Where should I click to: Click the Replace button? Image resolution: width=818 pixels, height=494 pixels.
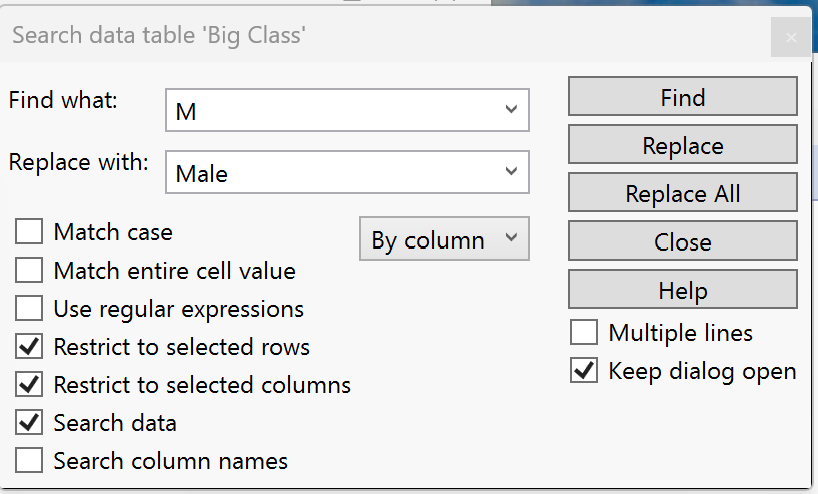pos(682,145)
